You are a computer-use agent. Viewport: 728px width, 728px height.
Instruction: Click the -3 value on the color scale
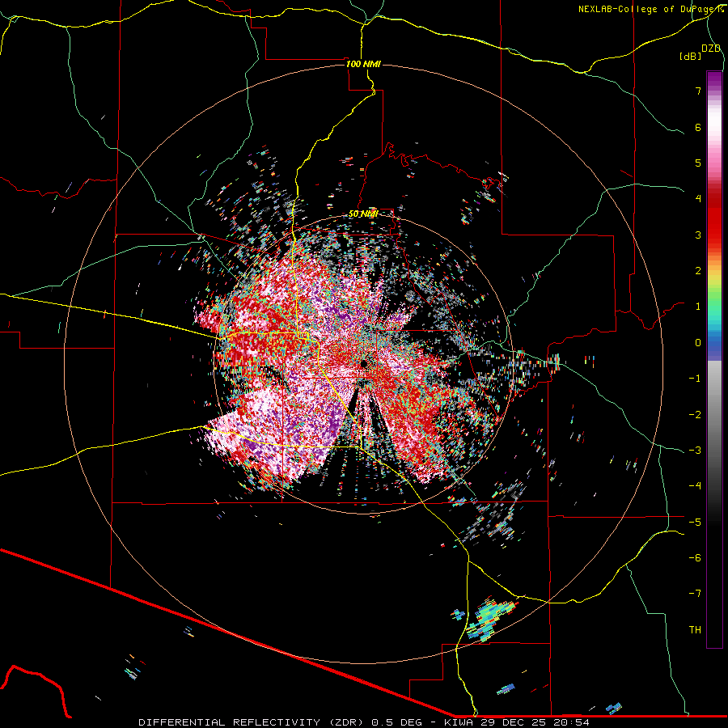[695, 451]
